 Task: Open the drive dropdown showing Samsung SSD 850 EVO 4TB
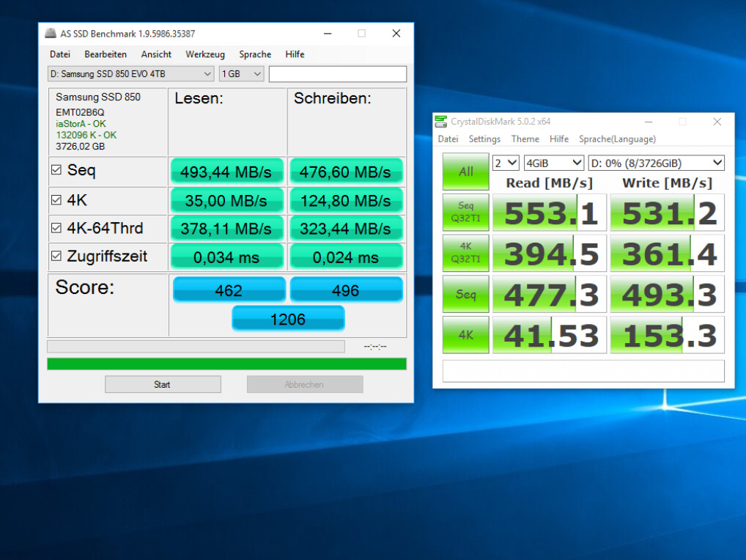(130, 74)
